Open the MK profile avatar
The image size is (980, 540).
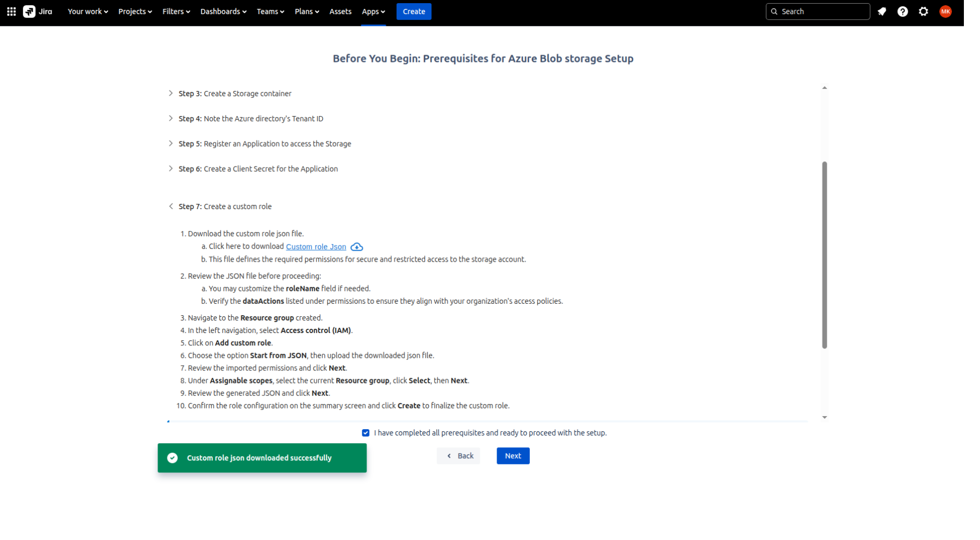point(946,11)
